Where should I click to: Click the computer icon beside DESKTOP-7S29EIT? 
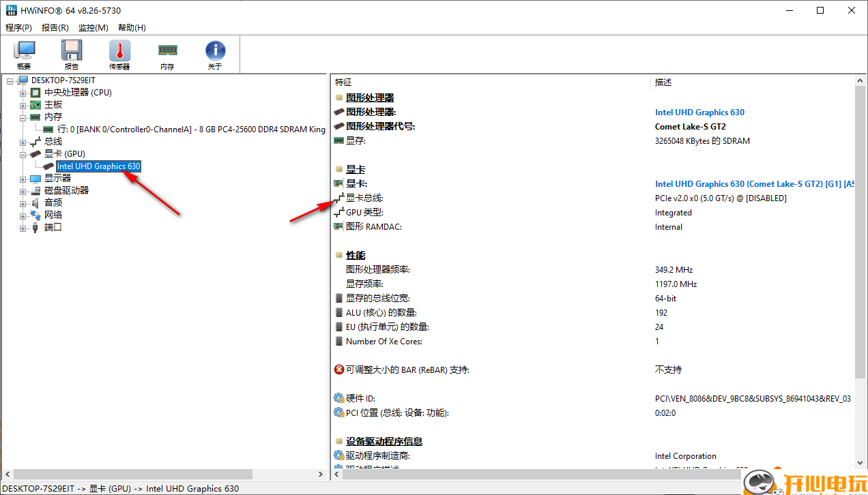coord(22,80)
